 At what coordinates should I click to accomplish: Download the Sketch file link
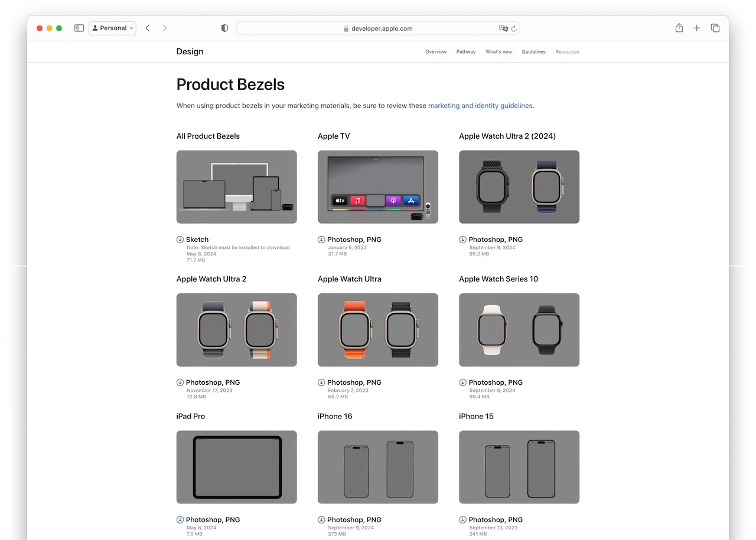click(x=197, y=240)
